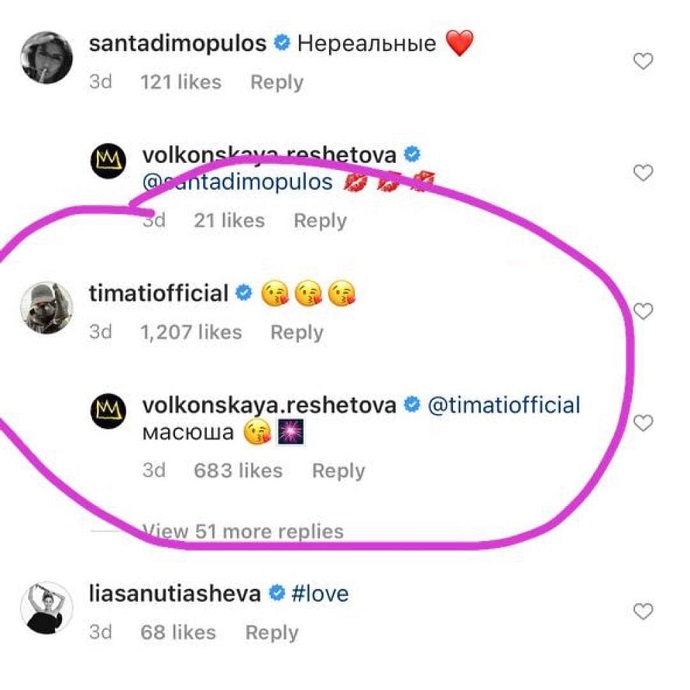Like volkonskaya.reshetova's reply to timatiofficial
This screenshot has width=690, height=690.
coord(644,423)
